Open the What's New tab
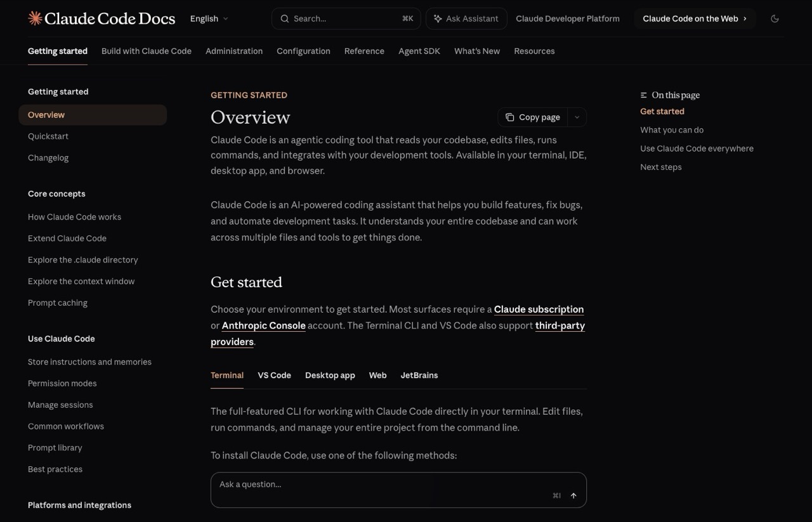Viewport: 812px width, 522px height. tap(477, 51)
